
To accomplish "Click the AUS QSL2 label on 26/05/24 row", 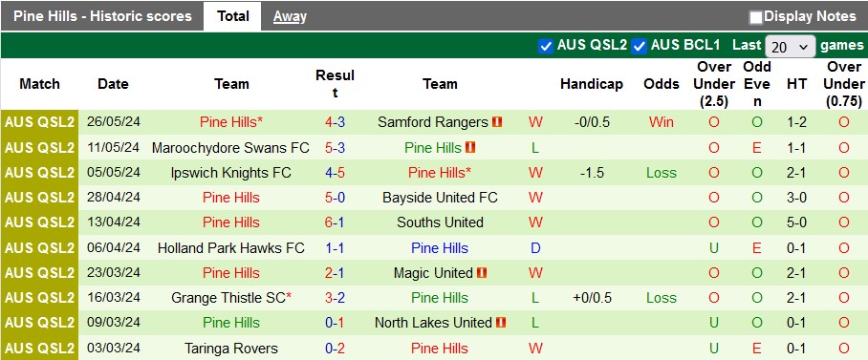I will click(x=39, y=122).
